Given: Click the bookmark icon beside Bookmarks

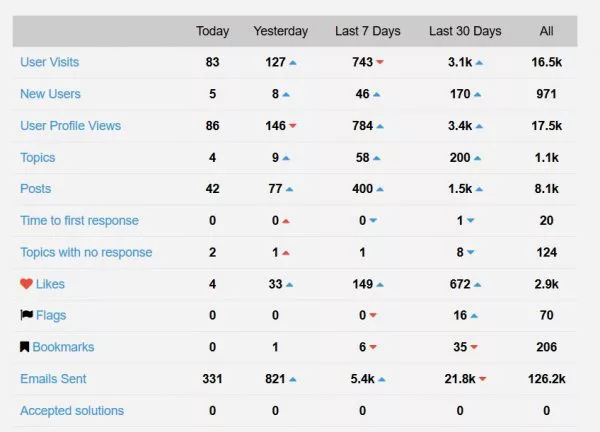Looking at the screenshot, I should (24, 347).
